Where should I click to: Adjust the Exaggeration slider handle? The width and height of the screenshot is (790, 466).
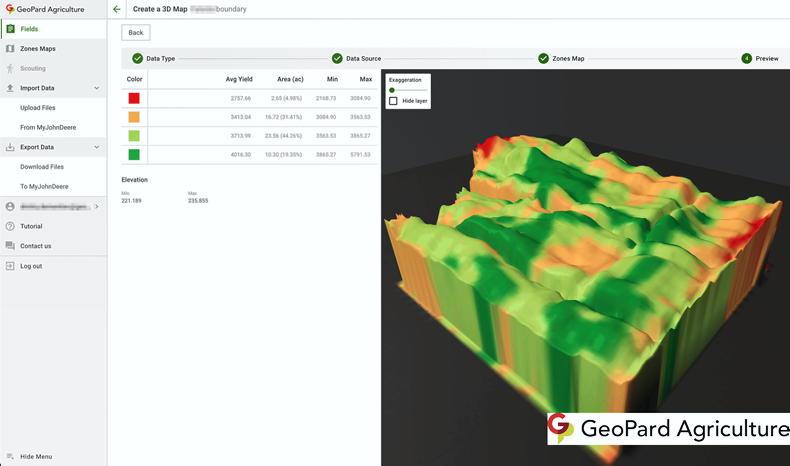[x=392, y=90]
